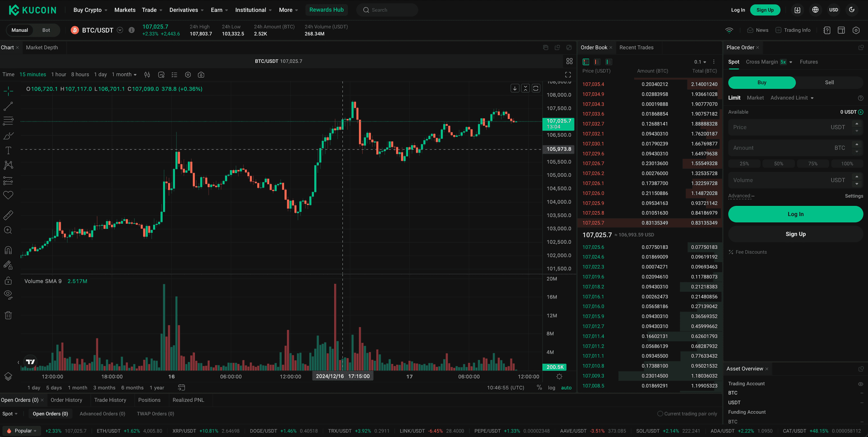The image size is (868, 437).
Task: Open the Market Depth tab
Action: [x=42, y=47]
